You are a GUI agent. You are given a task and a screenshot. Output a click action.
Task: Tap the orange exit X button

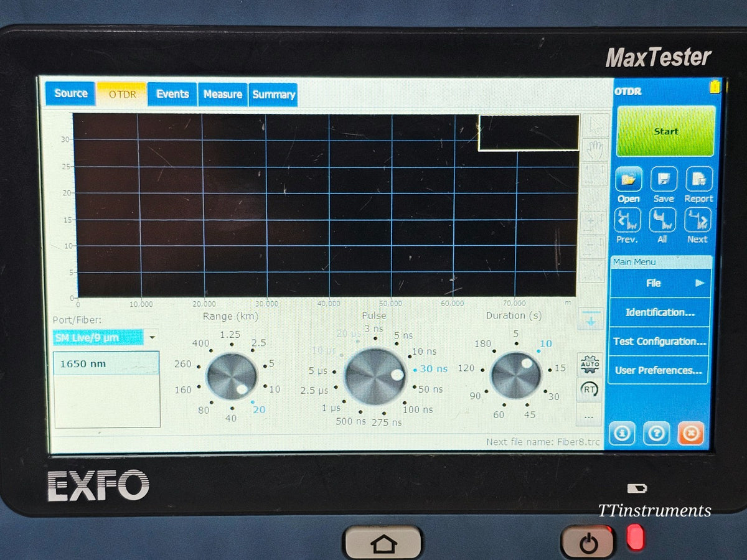(691, 433)
